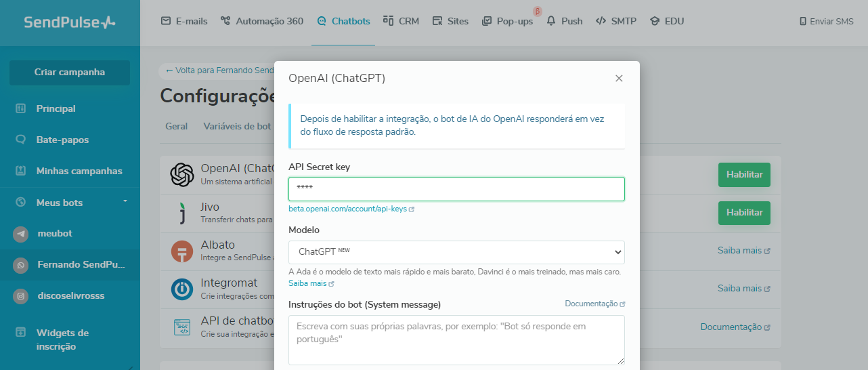Select the Telegram meubot icon
868x370 pixels.
(x=21, y=234)
